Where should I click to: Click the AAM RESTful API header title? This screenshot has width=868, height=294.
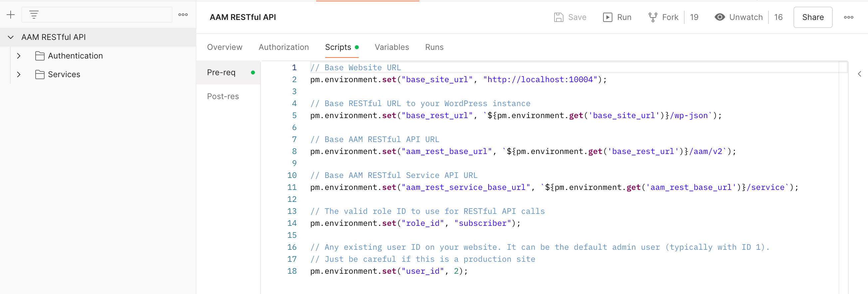tap(243, 17)
